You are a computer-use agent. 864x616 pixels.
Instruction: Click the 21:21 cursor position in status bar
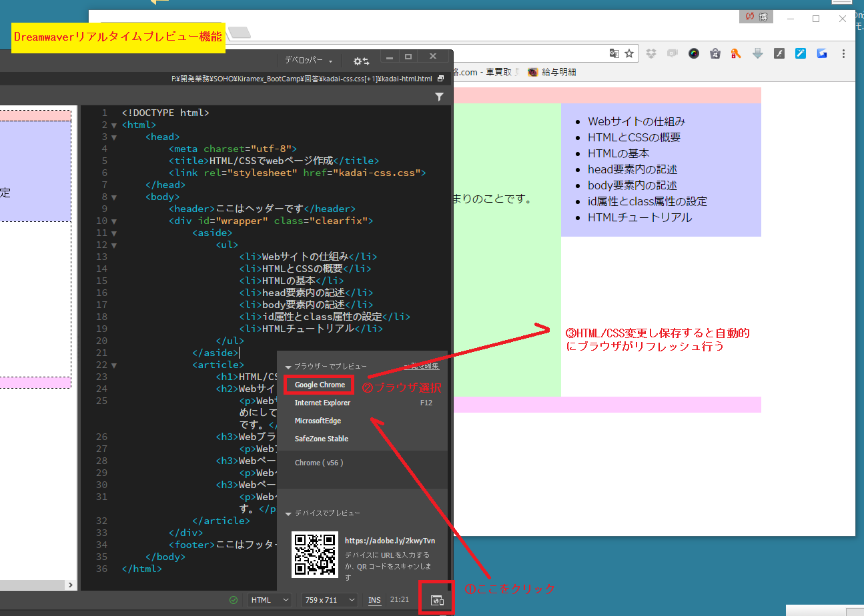[x=400, y=600]
